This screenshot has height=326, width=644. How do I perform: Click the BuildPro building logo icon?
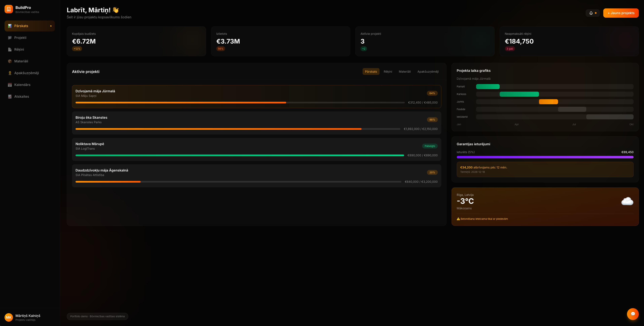coord(9,9)
